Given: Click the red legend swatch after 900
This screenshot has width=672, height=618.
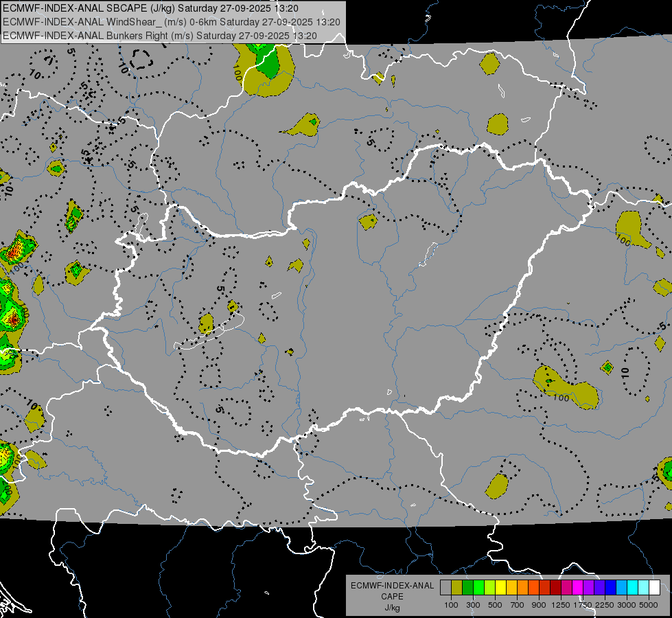Looking at the screenshot, I should 545,588.
